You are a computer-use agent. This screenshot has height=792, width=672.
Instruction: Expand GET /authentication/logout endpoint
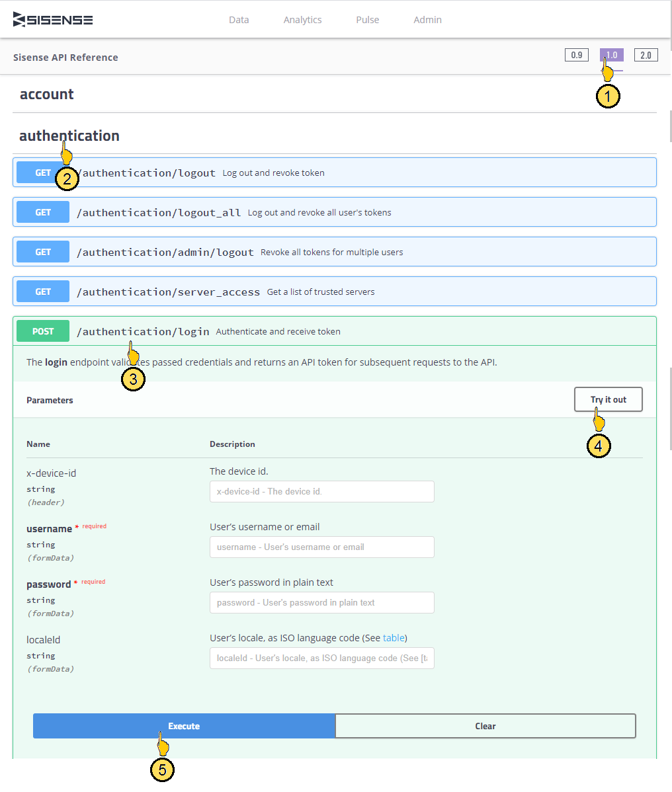(x=335, y=173)
